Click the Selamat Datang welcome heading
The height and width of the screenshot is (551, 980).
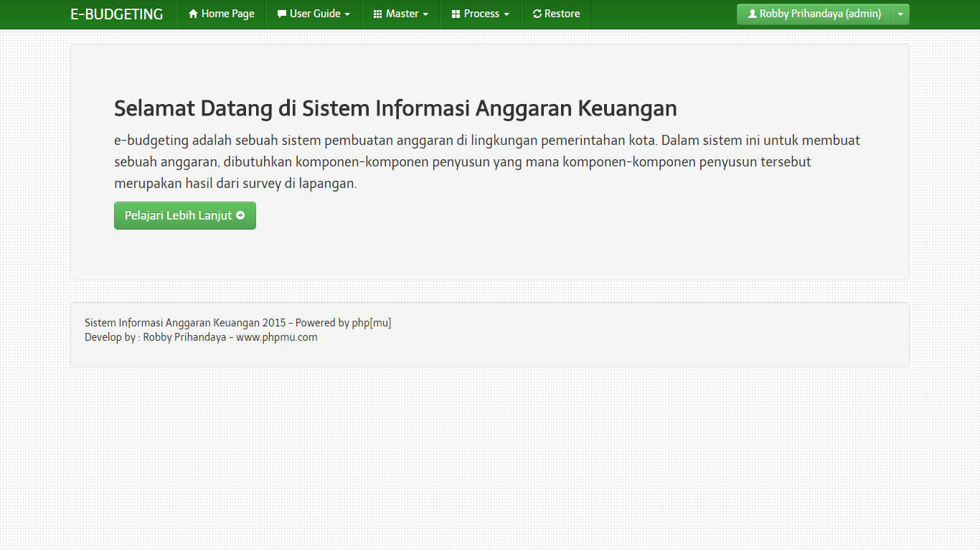point(395,108)
